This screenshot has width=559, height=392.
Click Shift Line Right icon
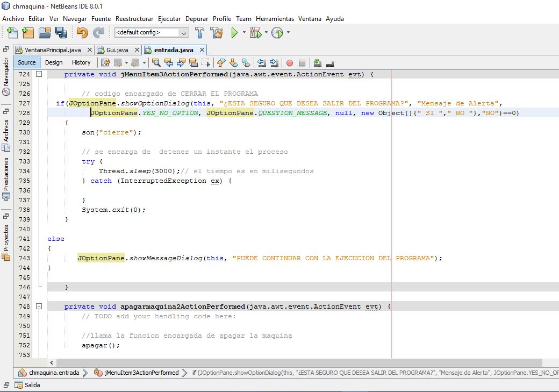pos(274,63)
